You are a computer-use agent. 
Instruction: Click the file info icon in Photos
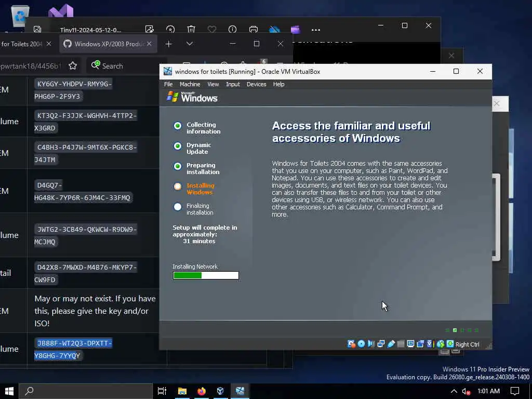pos(232,30)
